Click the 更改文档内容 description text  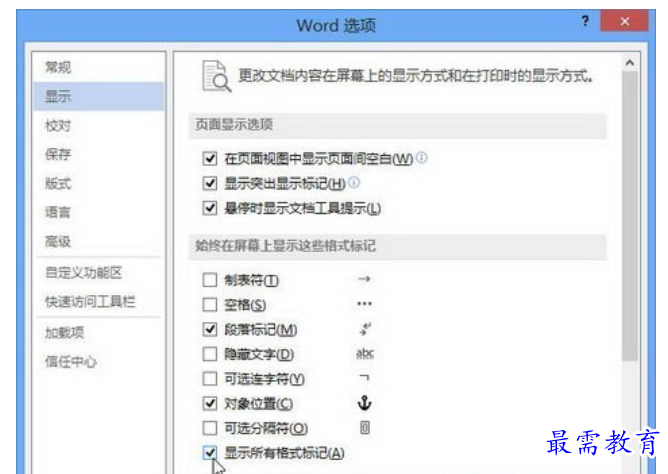coord(415,76)
